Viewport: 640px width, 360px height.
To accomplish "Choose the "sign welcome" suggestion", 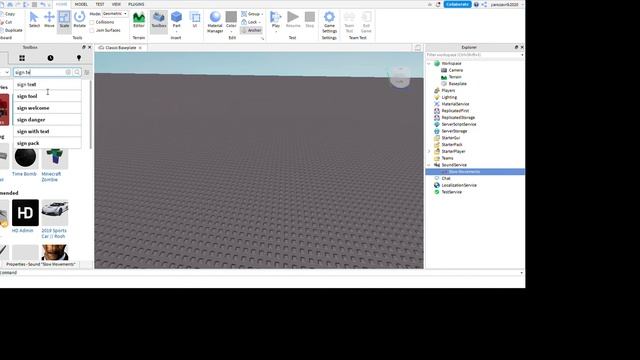I will [47, 108].
